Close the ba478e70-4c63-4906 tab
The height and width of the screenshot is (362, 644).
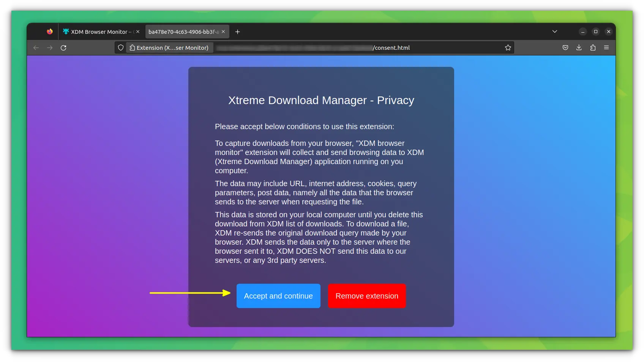[223, 32]
